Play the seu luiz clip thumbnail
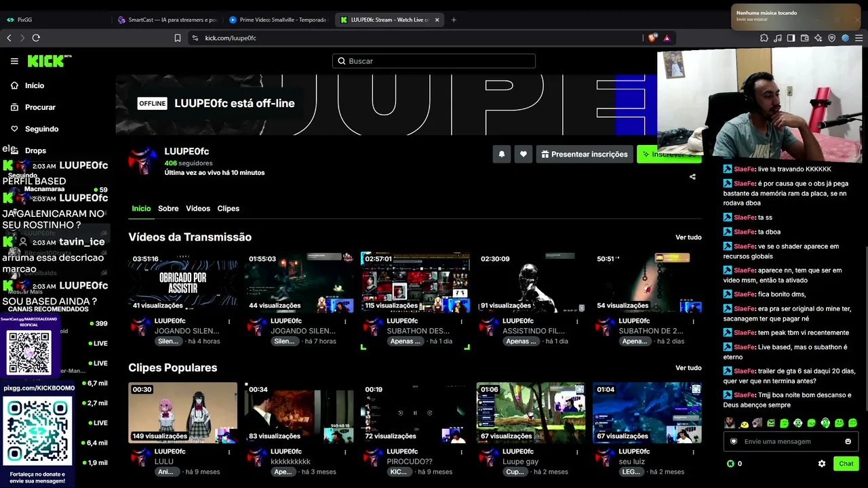This screenshot has width=868, height=488. pos(648,413)
